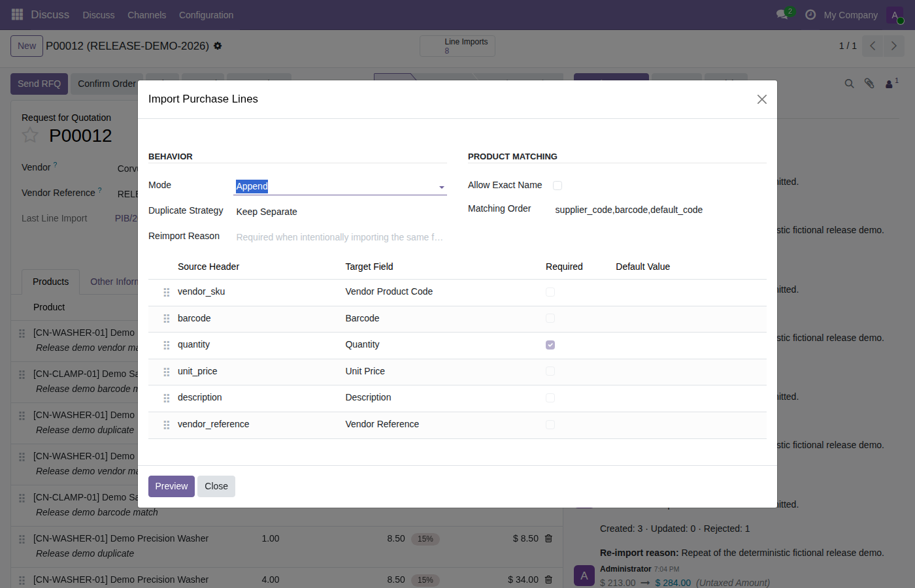Open the Discuss menu

pyautogui.click(x=99, y=15)
